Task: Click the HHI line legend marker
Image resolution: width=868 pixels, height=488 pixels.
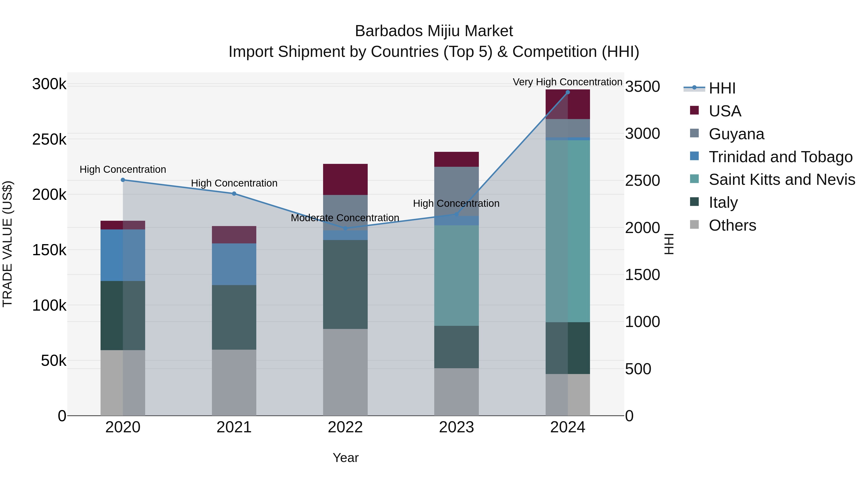Action: [694, 88]
